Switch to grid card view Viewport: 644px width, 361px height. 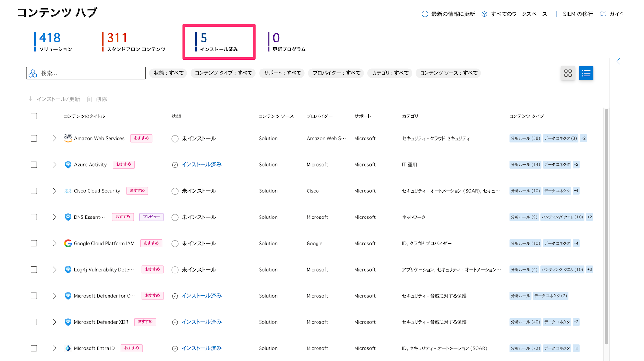pos(568,73)
